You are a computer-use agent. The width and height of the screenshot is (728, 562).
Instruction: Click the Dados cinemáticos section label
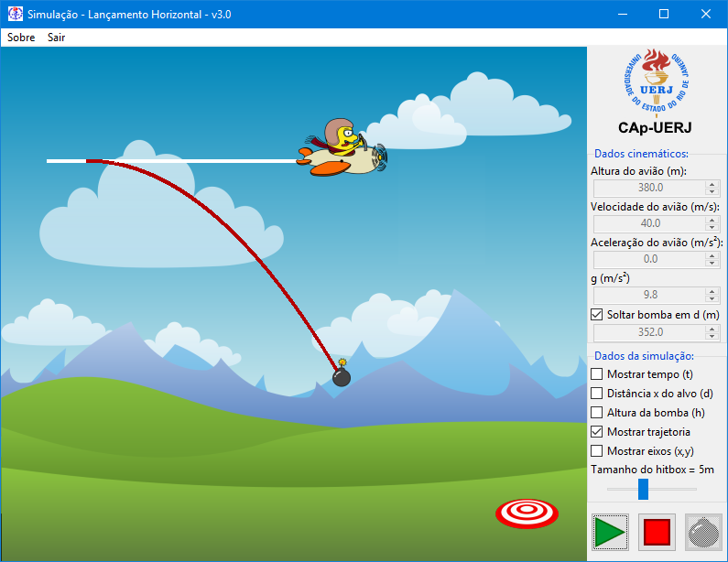coord(641,154)
